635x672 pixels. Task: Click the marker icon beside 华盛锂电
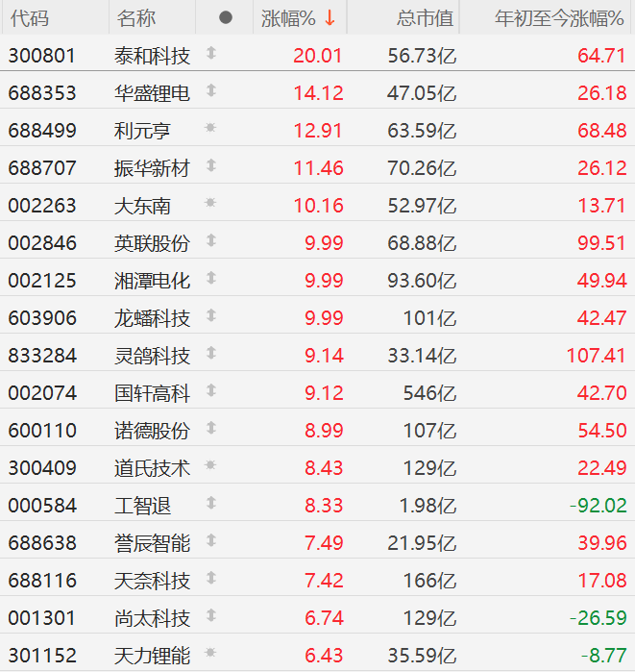click(211, 90)
